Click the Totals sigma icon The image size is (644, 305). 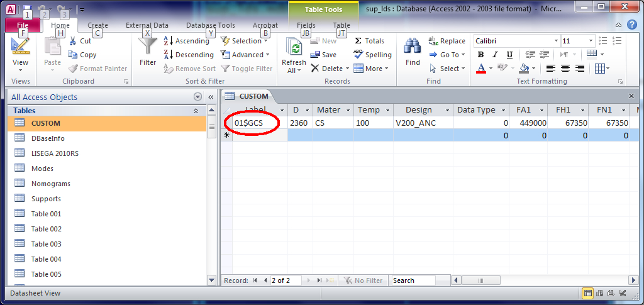[358, 41]
